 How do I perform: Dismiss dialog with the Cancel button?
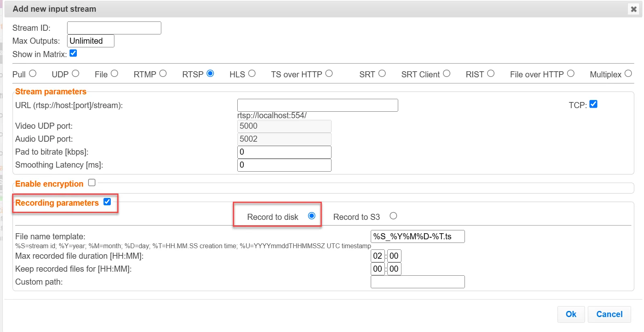(x=609, y=314)
